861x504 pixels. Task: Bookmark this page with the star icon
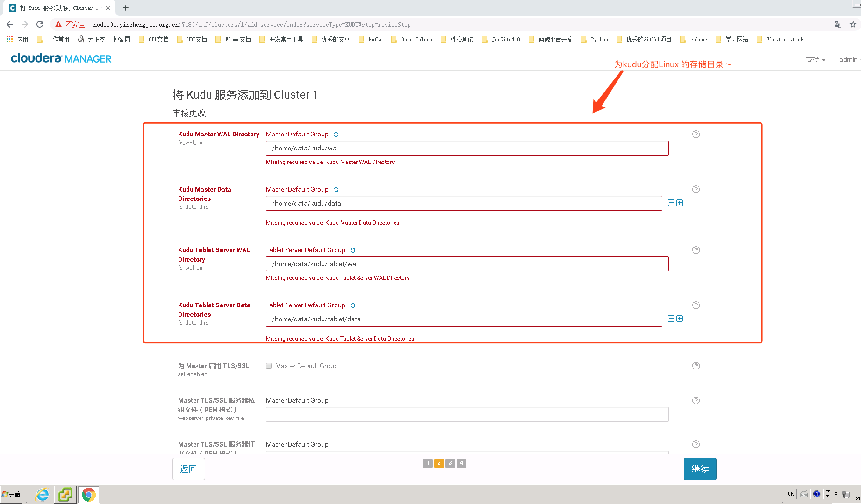coord(853,24)
